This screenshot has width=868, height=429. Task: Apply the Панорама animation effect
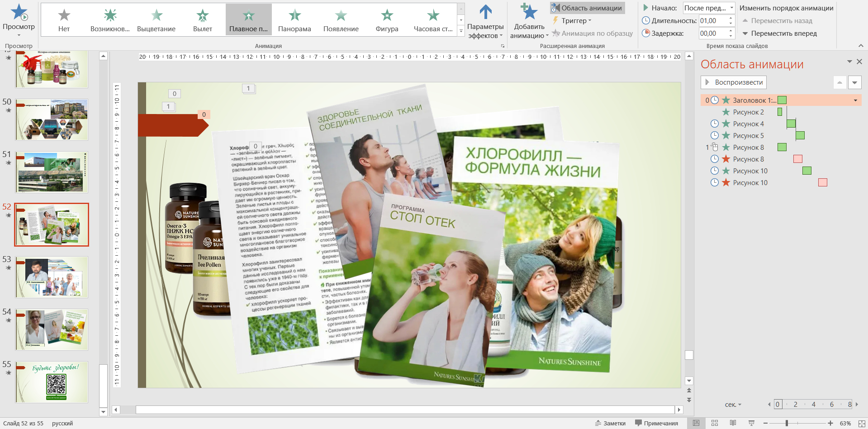[x=294, y=20]
